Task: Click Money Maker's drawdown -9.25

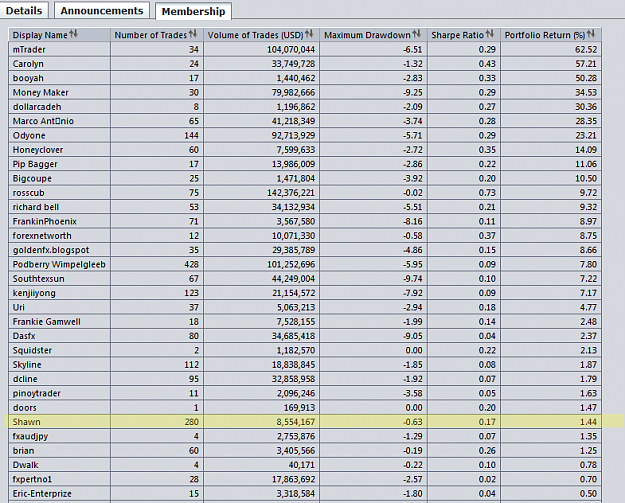Action: click(413, 92)
